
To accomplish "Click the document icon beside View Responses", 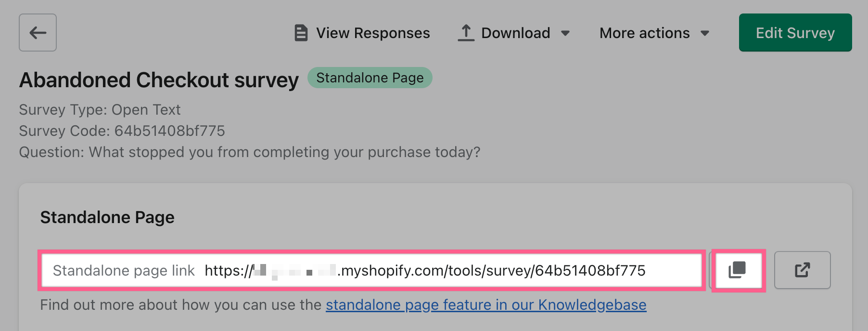I will click(x=301, y=33).
